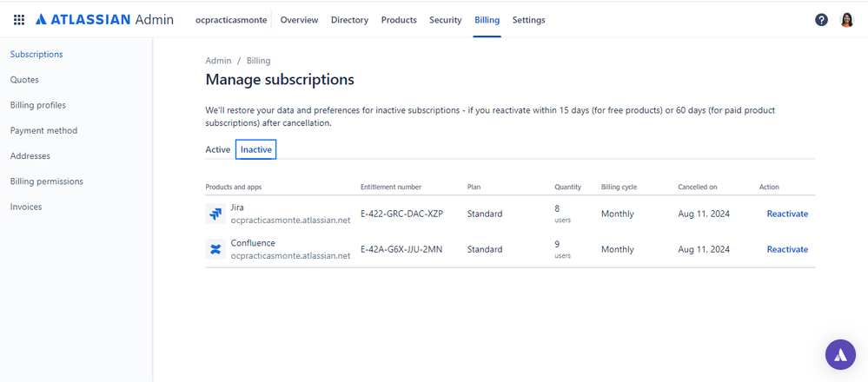Click the Jira row Monthly billing cycle
868x382 pixels.
pyautogui.click(x=618, y=214)
